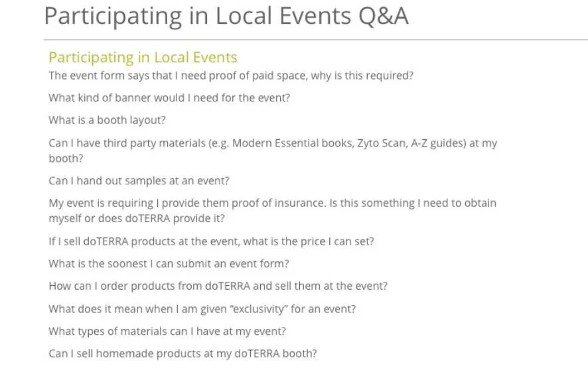Click 'myself or does doTERRA provide it?' line
588x368 pixels.
pyautogui.click(x=137, y=218)
